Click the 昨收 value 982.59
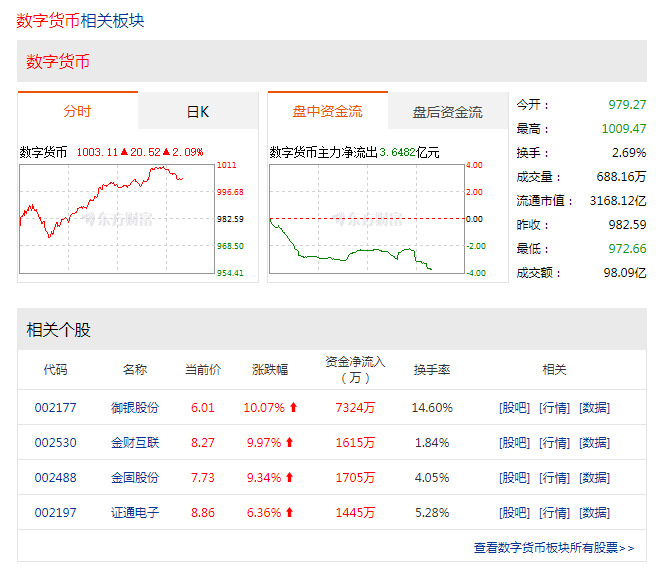Viewport: 662px width, 572px height. 627,225
